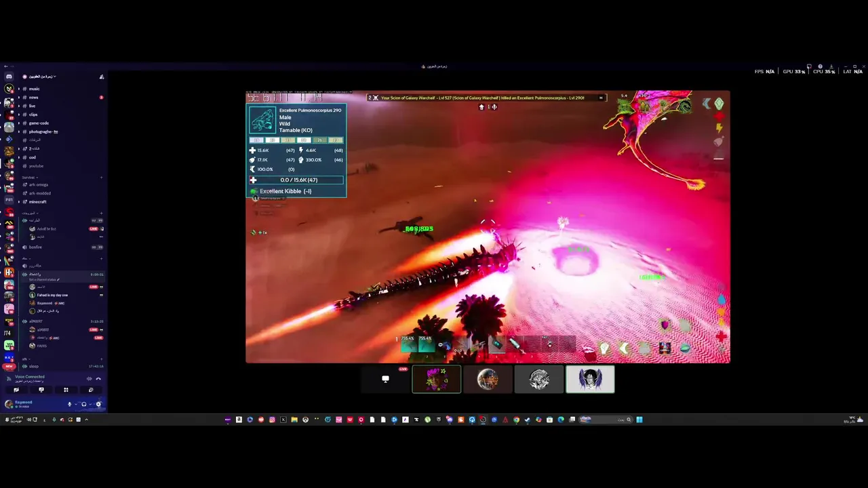Disconnect from voice with hang-up icon
The width and height of the screenshot is (868, 488).
click(98, 379)
